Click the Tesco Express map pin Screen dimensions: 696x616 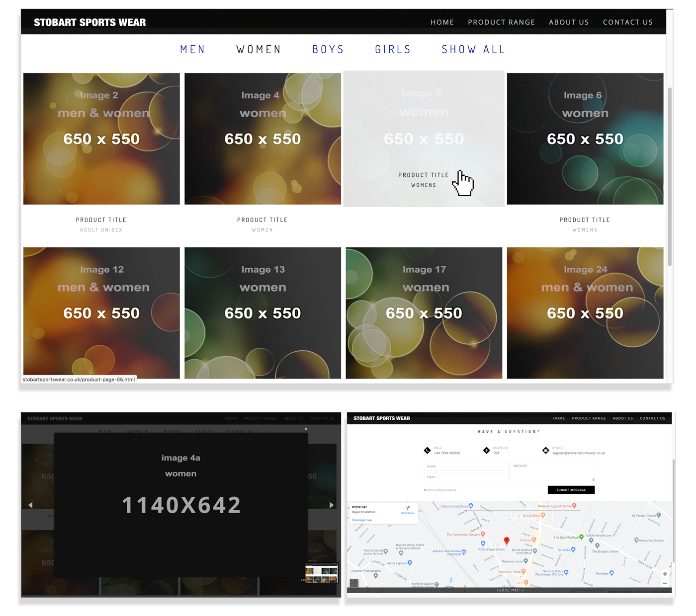click(x=410, y=563)
